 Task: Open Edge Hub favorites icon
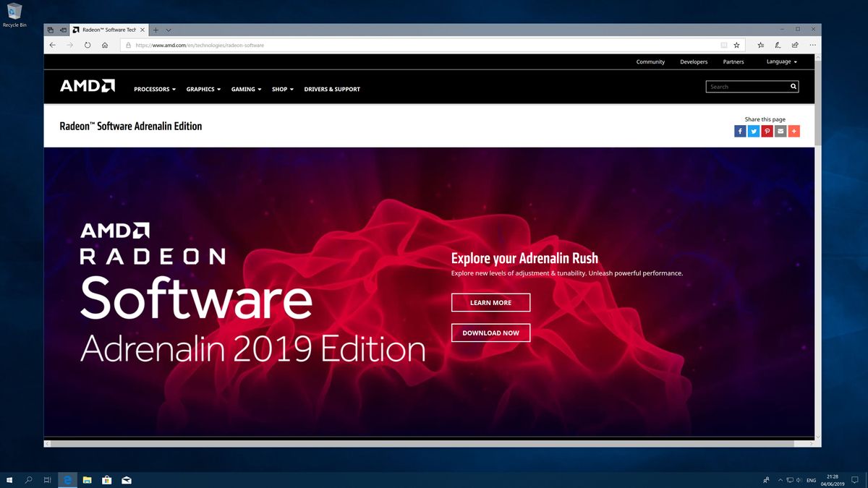point(760,45)
